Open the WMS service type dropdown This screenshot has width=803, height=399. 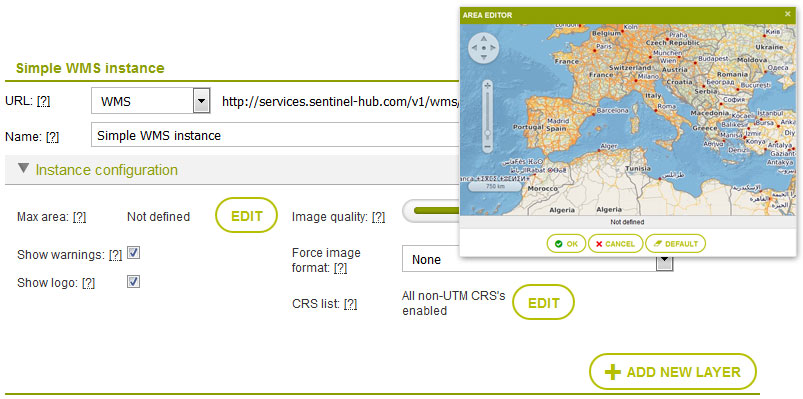click(201, 101)
